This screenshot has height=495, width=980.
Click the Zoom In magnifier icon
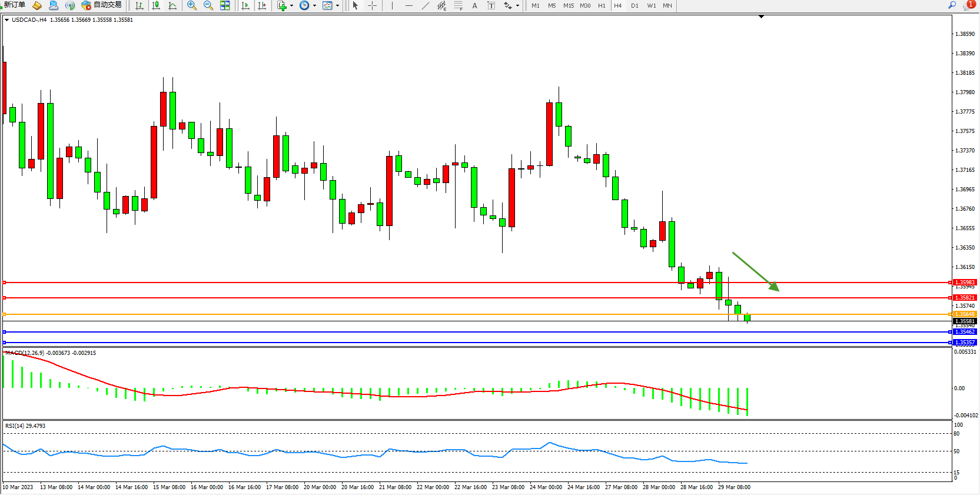(x=191, y=5)
